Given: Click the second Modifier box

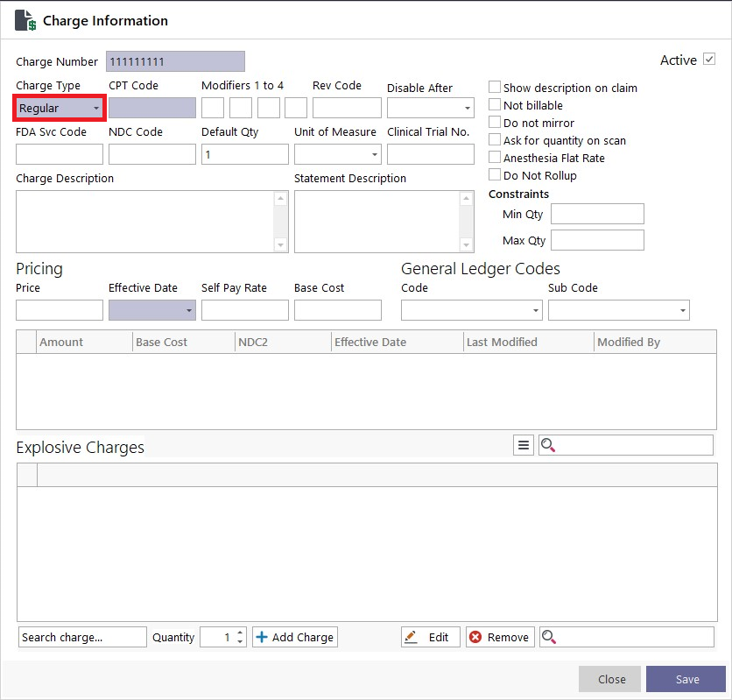Looking at the screenshot, I should [x=241, y=108].
